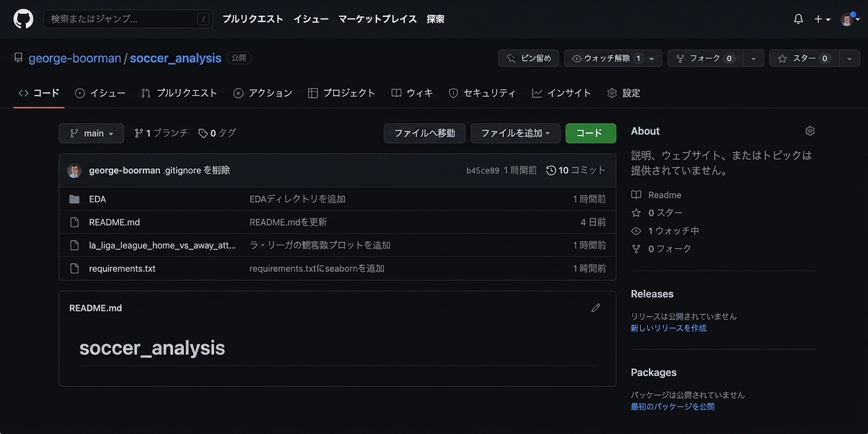This screenshot has height=434, width=868.
Task: Edit README with the pencil icon
Action: 596,308
